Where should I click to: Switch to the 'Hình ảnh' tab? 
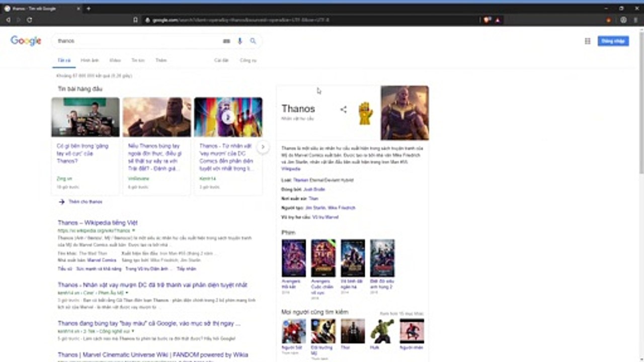click(x=90, y=60)
